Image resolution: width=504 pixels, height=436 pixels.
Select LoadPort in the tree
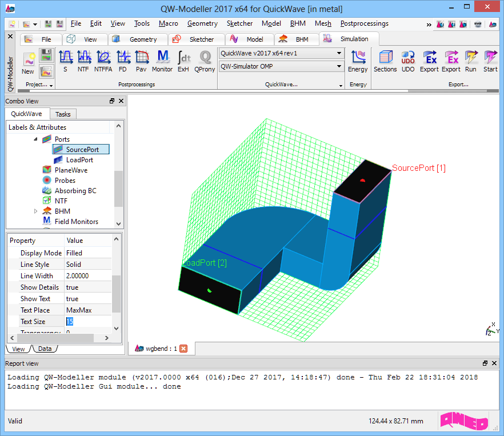click(79, 160)
